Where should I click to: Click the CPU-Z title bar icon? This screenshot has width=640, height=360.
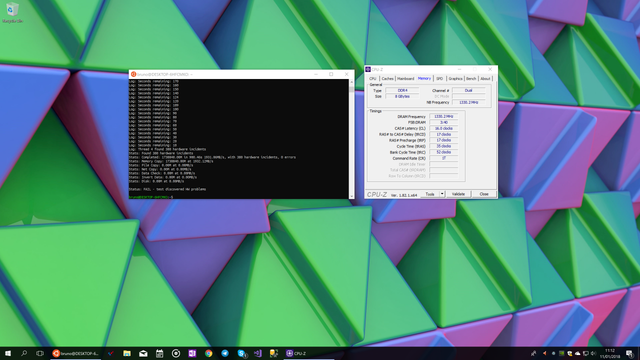click(368, 69)
